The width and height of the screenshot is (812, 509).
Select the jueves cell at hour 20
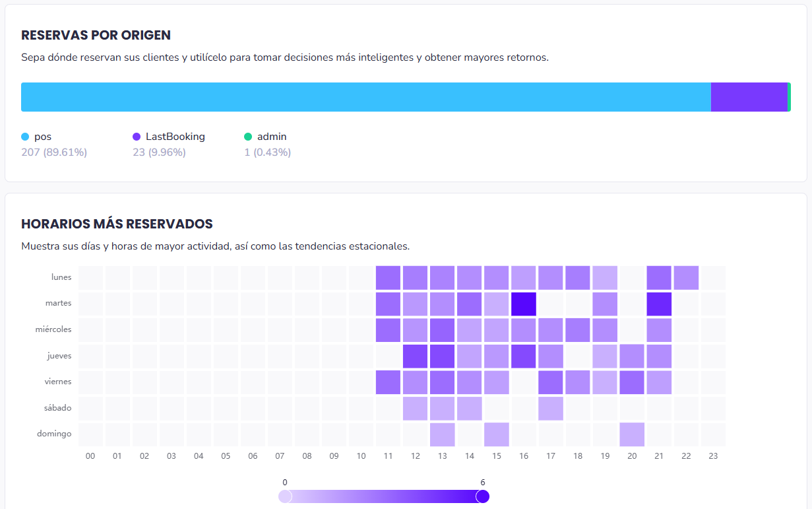(632, 356)
